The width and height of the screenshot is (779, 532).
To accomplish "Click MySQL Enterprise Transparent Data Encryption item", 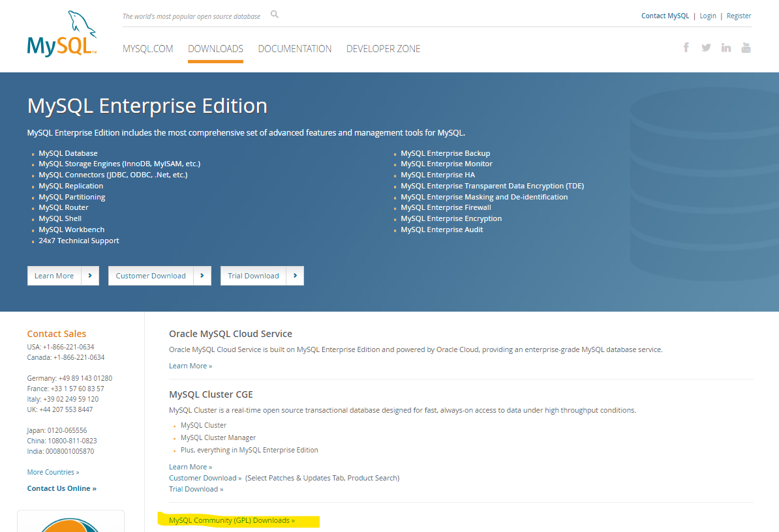I will tap(493, 186).
